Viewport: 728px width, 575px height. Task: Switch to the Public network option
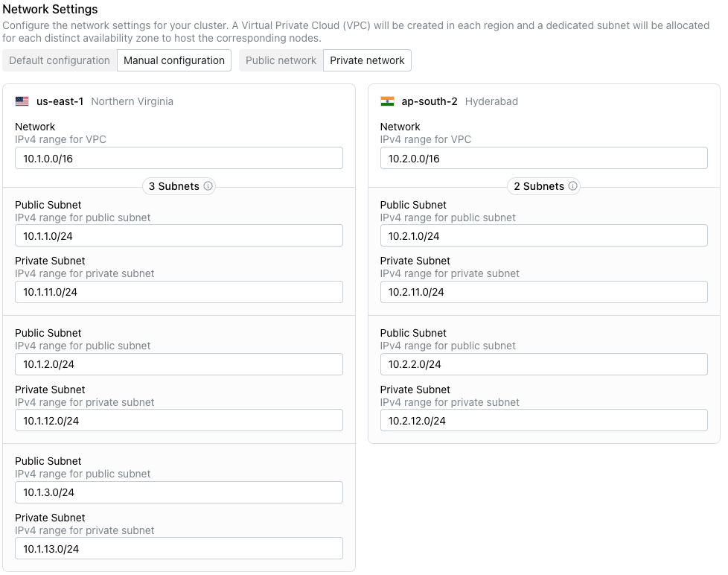click(x=281, y=60)
